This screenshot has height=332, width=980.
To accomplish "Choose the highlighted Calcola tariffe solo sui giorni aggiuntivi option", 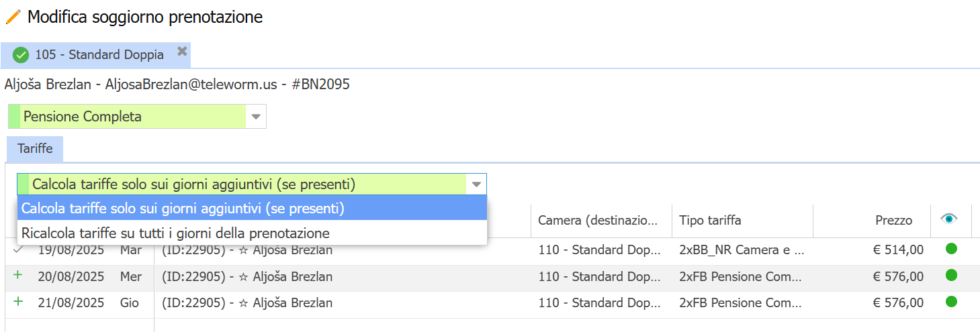I will coord(183,209).
